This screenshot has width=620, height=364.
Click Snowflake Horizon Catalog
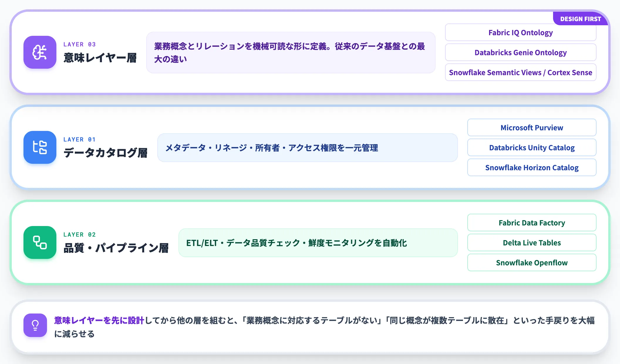(x=532, y=167)
